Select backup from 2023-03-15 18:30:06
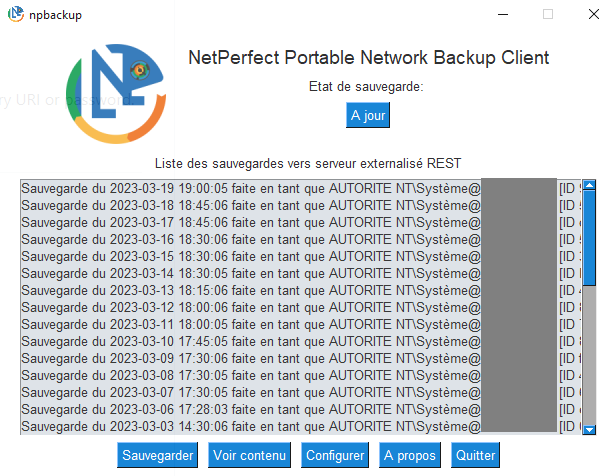 [300, 256]
